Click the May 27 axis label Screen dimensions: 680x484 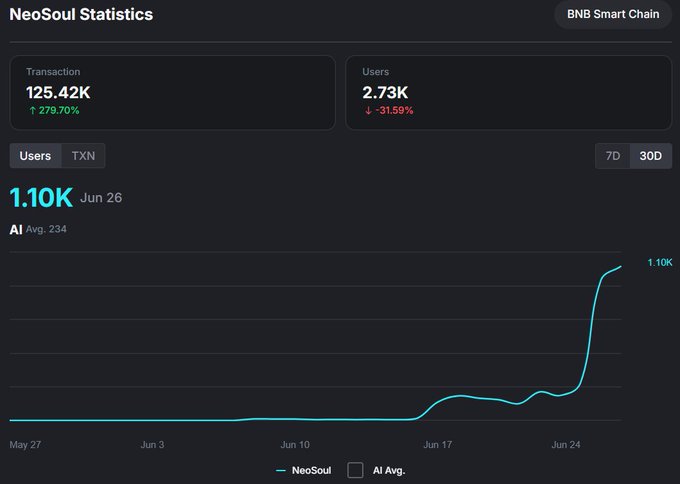coord(25,445)
